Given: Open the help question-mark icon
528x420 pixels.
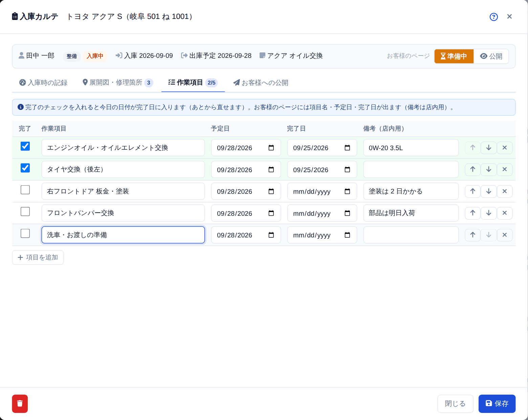Looking at the screenshot, I should pos(494,17).
